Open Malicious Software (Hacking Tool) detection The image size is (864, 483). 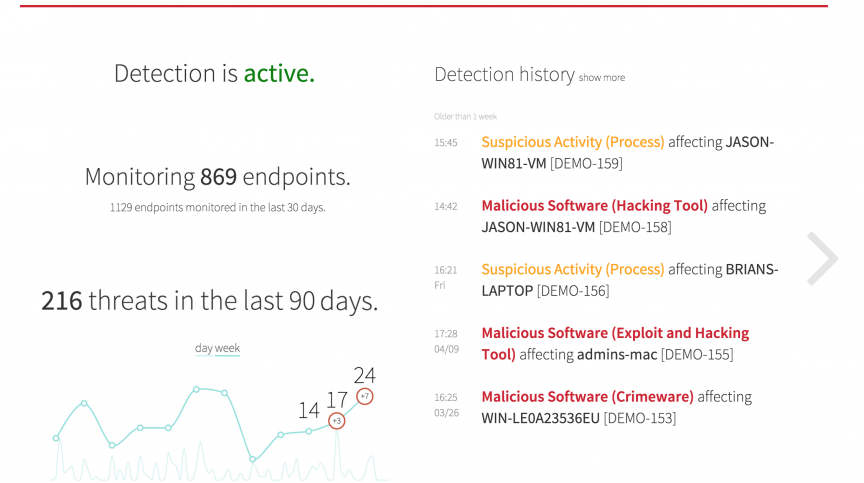tap(594, 205)
